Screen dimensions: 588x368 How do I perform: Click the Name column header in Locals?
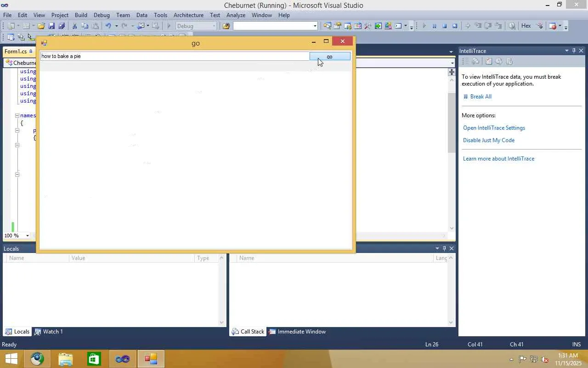point(37,258)
